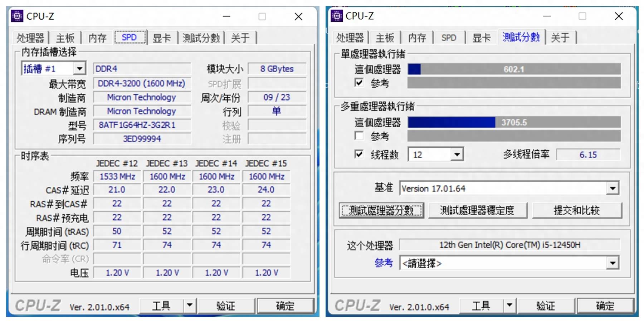Open 显卡 tab in left window

click(x=162, y=38)
